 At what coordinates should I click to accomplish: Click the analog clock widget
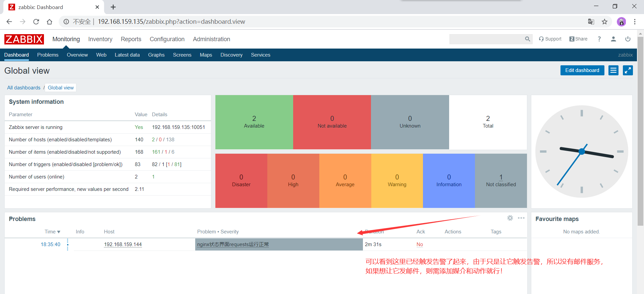(x=582, y=151)
